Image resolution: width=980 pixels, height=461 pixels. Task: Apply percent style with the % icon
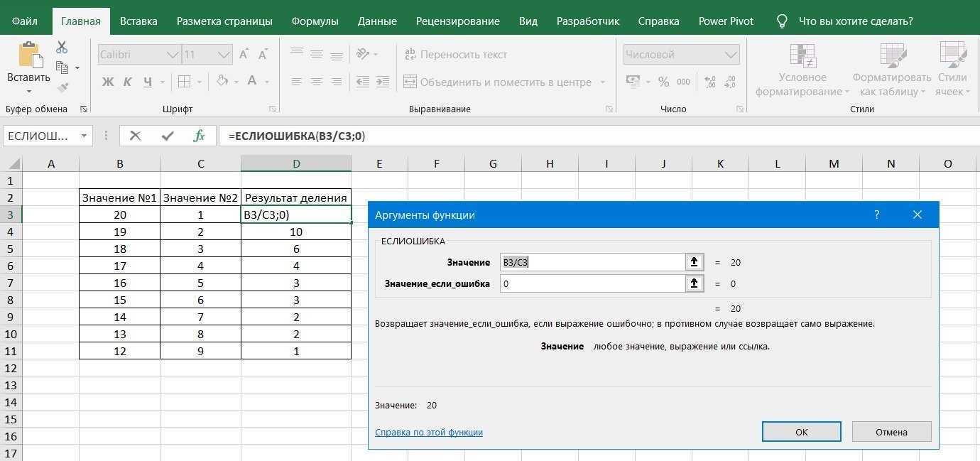pyautogui.click(x=663, y=81)
